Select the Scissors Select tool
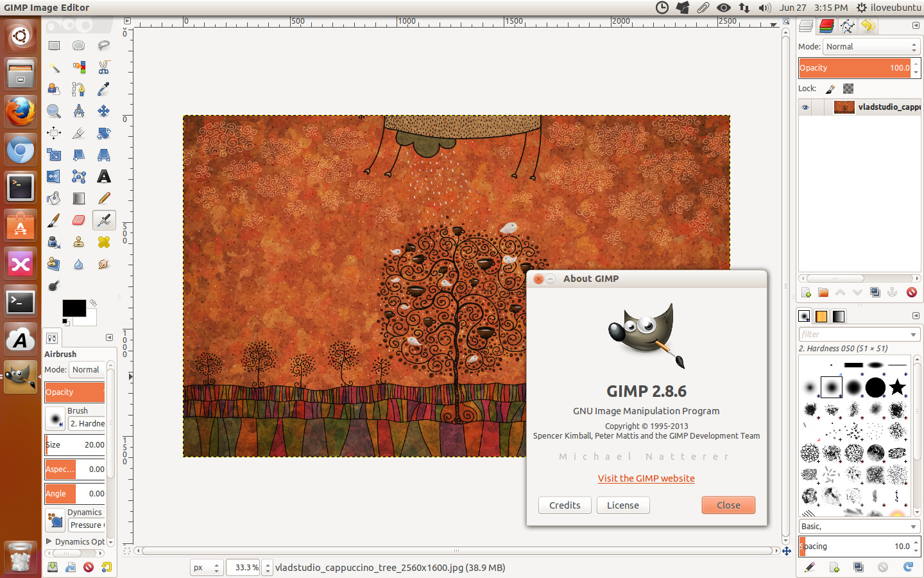Viewport: 924px width, 578px height. [104, 67]
